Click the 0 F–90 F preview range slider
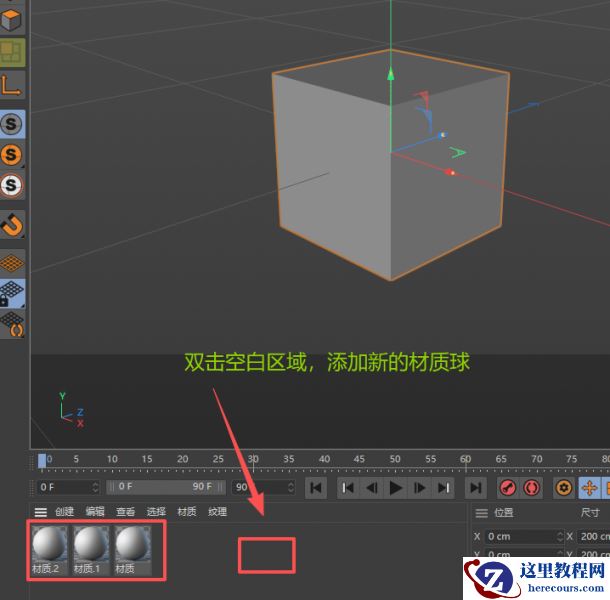Screen dimensions: 610x600 click(x=166, y=487)
